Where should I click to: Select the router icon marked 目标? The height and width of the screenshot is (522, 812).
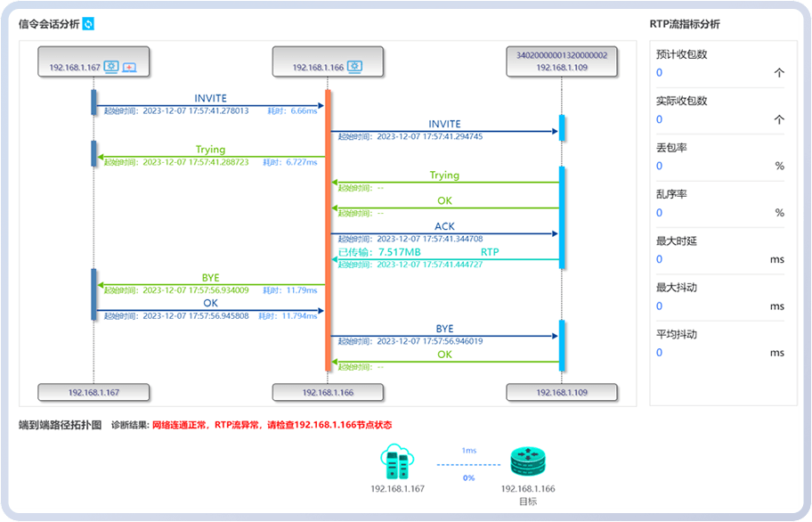click(527, 461)
